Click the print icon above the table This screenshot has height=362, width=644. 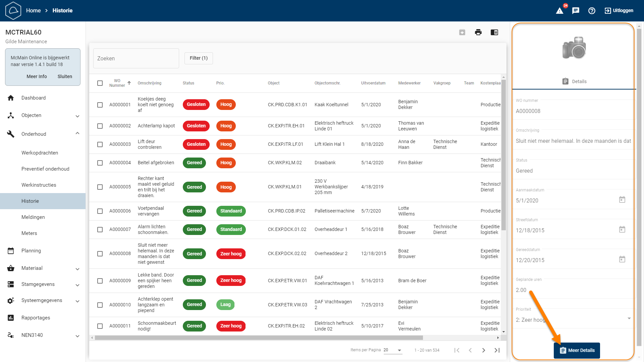pos(478,32)
